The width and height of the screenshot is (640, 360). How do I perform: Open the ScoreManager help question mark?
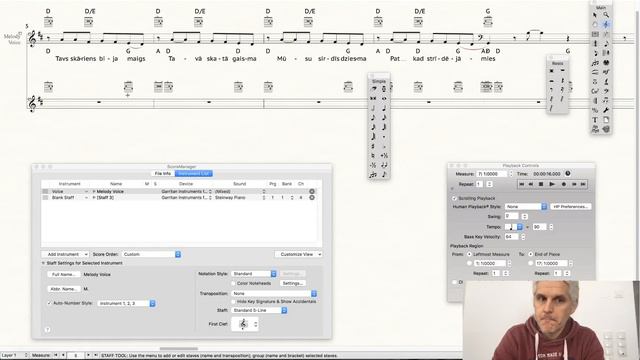coord(47,330)
